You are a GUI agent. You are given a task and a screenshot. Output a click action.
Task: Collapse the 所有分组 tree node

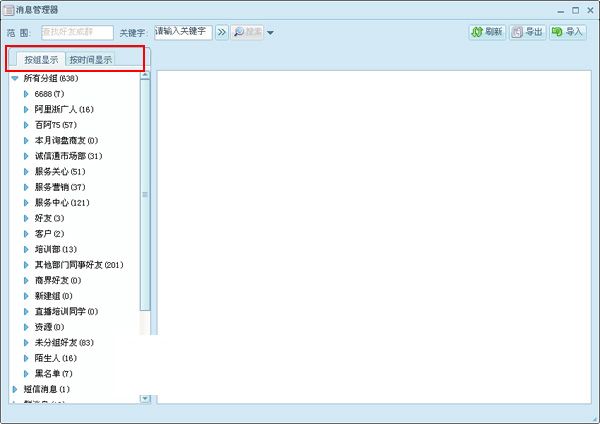(14, 78)
